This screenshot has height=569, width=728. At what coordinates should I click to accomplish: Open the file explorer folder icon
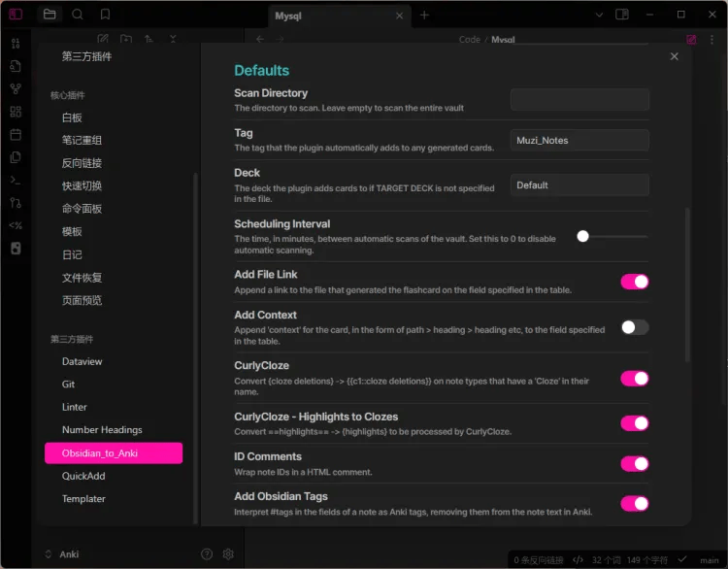click(x=50, y=15)
